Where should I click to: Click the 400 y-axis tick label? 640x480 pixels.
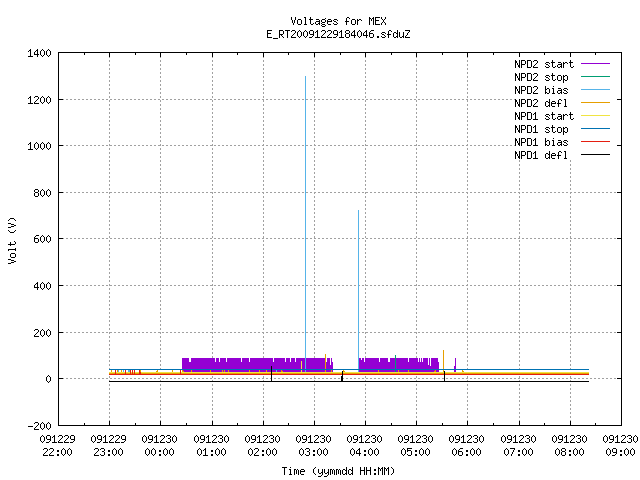click(x=42, y=286)
